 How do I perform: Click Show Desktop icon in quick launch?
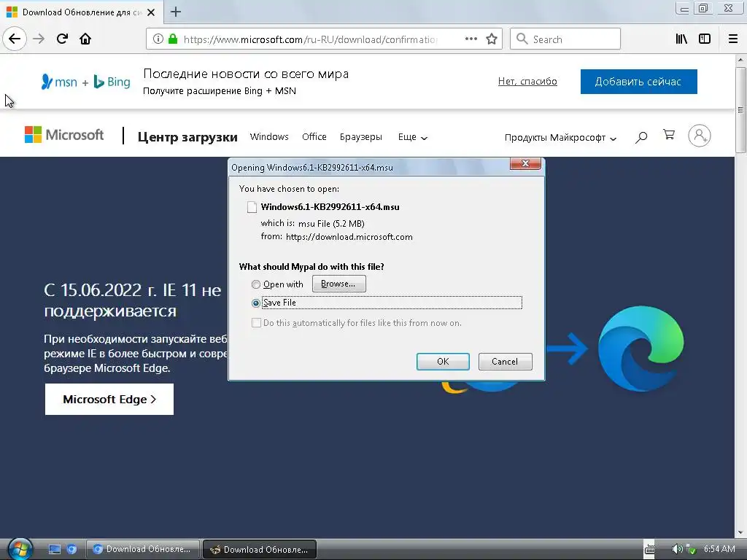pos(55,549)
